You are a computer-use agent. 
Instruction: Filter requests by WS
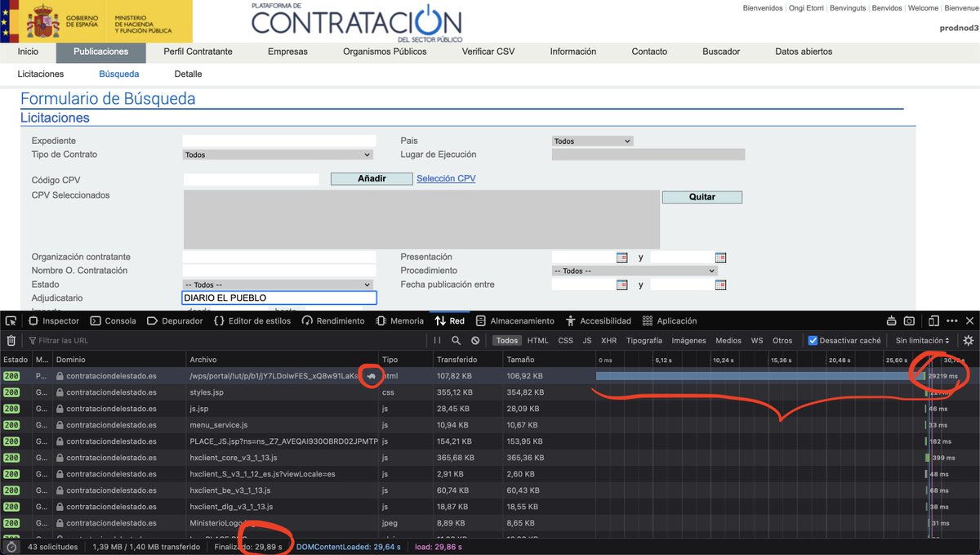pos(757,340)
